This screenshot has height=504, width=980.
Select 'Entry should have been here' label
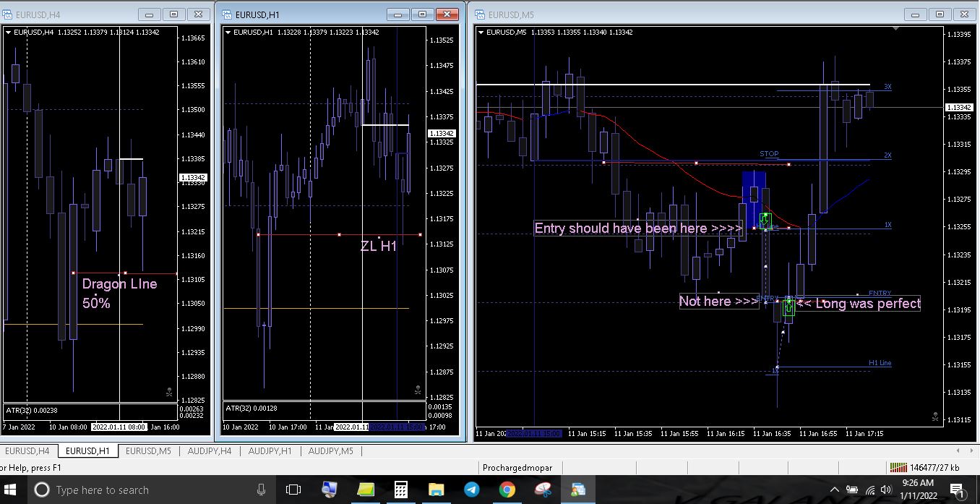(x=638, y=228)
